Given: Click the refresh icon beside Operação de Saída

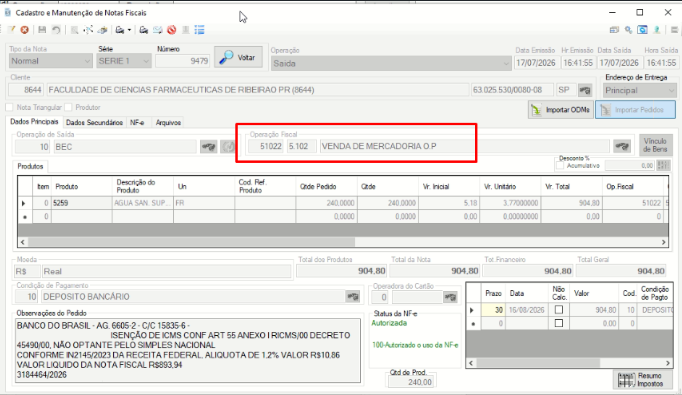Looking at the screenshot, I should point(227,147).
